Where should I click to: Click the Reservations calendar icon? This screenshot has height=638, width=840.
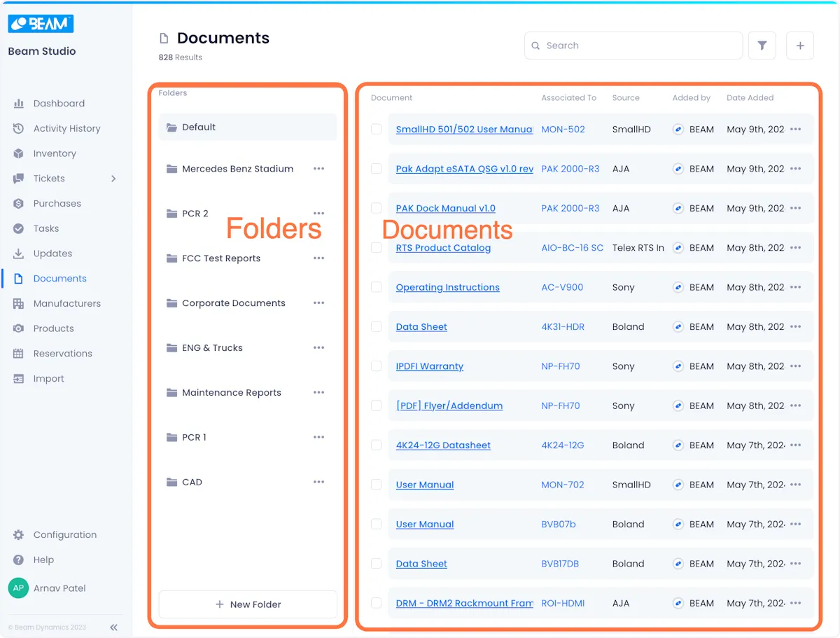point(19,354)
